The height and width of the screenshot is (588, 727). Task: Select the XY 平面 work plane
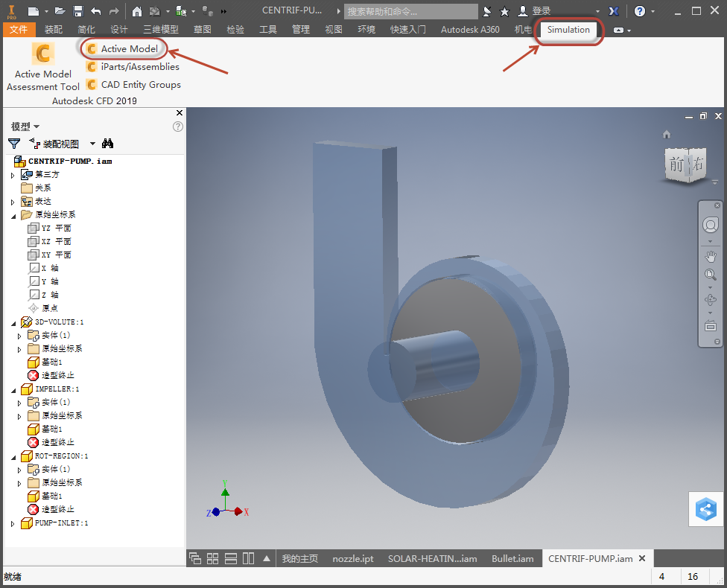click(49, 255)
